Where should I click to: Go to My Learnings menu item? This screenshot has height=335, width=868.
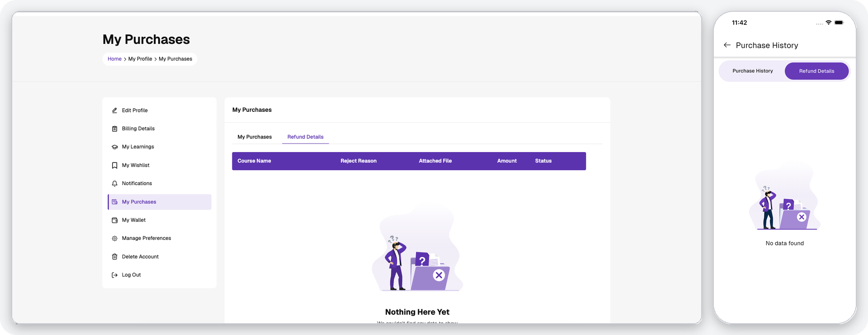[x=160, y=147]
